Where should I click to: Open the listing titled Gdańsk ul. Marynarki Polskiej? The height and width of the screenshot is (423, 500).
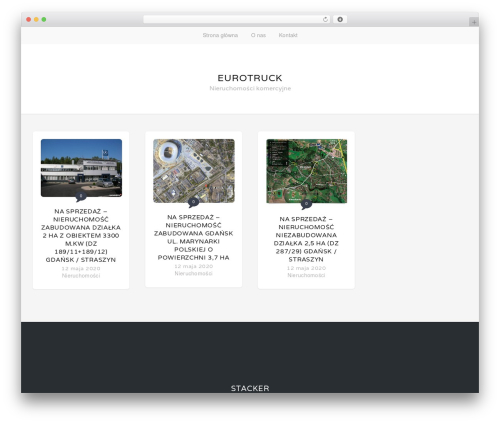[x=193, y=237]
